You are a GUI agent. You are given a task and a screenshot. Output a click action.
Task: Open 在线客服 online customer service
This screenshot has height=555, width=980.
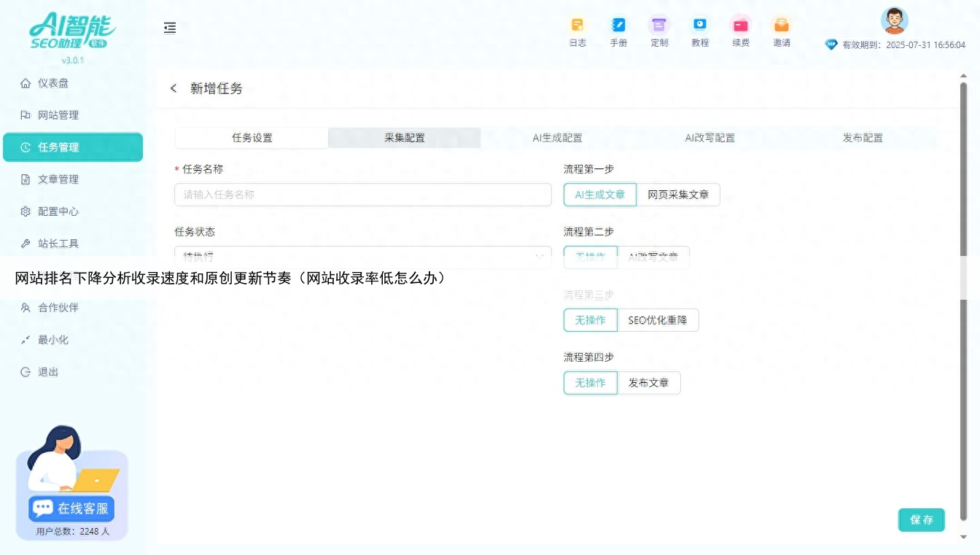point(70,508)
